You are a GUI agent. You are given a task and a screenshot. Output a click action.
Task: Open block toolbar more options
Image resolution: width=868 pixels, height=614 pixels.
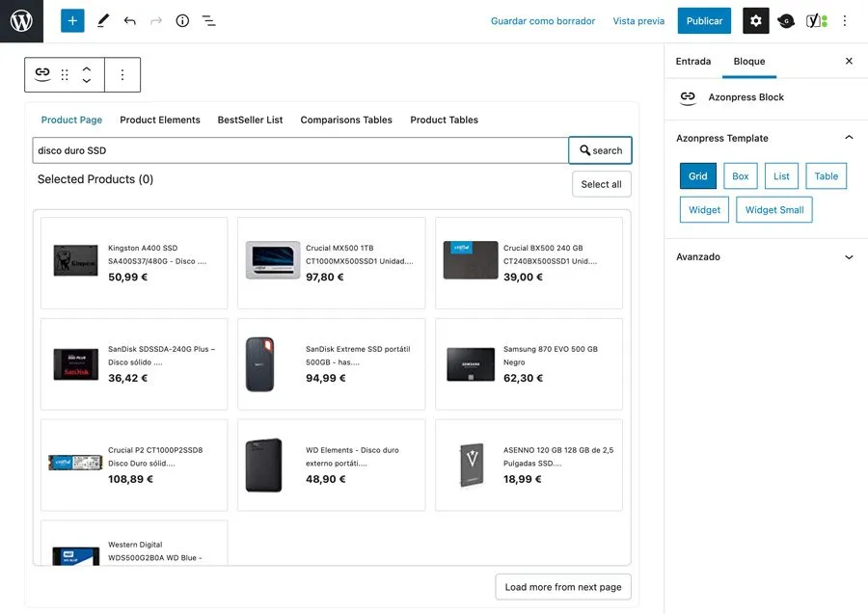122,74
